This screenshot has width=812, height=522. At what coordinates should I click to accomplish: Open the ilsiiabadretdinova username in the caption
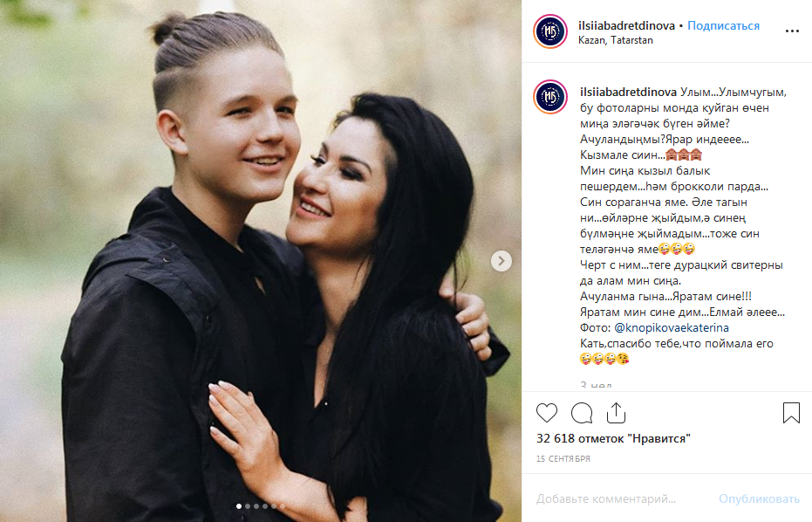[x=628, y=93]
